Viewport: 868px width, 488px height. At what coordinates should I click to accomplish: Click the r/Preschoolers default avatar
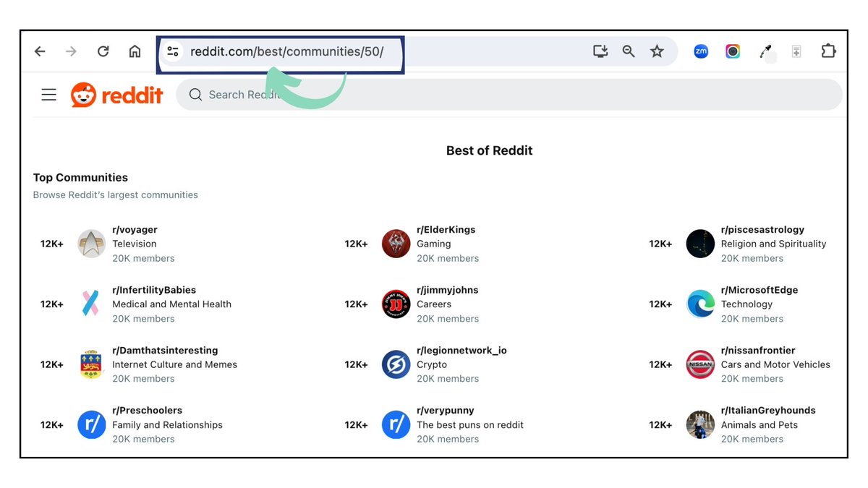(x=92, y=425)
